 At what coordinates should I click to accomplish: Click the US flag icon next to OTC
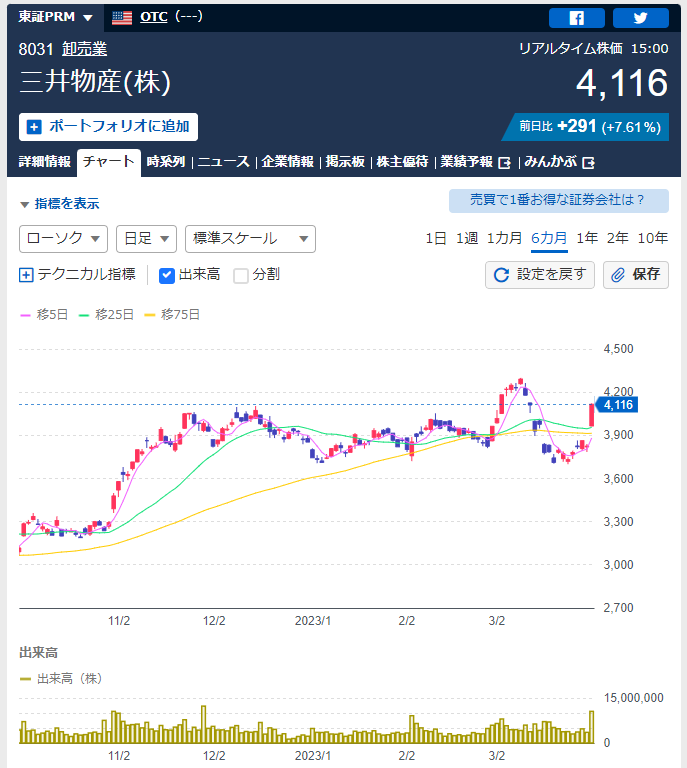[122, 18]
